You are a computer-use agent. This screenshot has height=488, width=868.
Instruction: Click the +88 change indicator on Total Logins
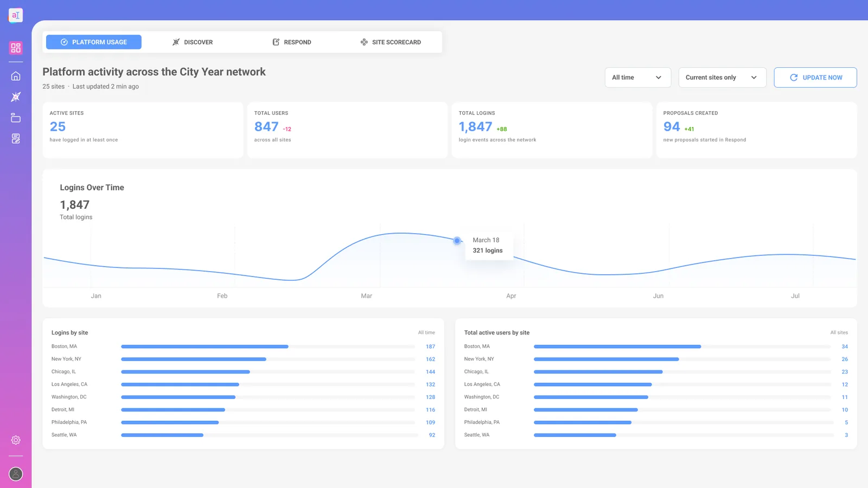[502, 129]
